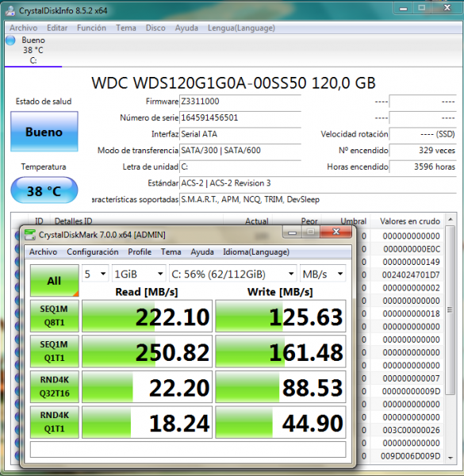Click the Bueno health status button
Image resolution: width=464 pixels, height=476 pixels.
point(44,132)
